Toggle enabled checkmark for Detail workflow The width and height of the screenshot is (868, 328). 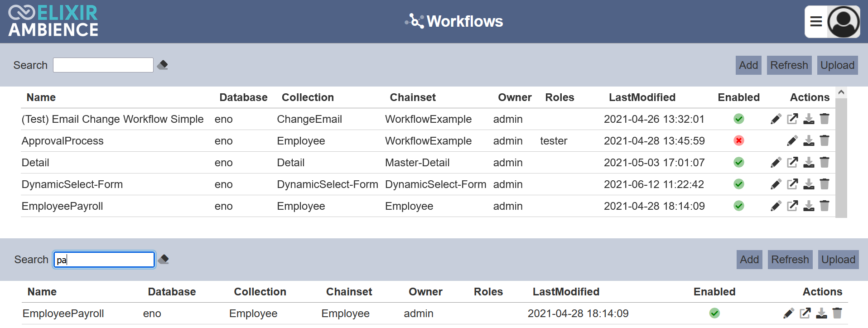(738, 163)
